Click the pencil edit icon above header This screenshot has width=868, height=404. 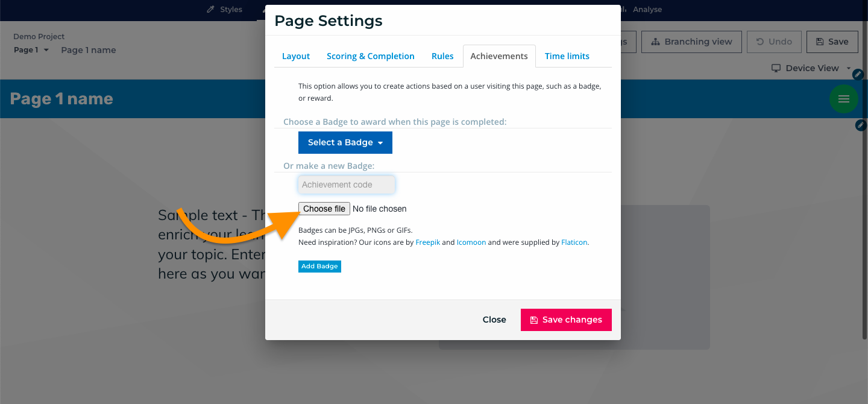click(x=858, y=74)
